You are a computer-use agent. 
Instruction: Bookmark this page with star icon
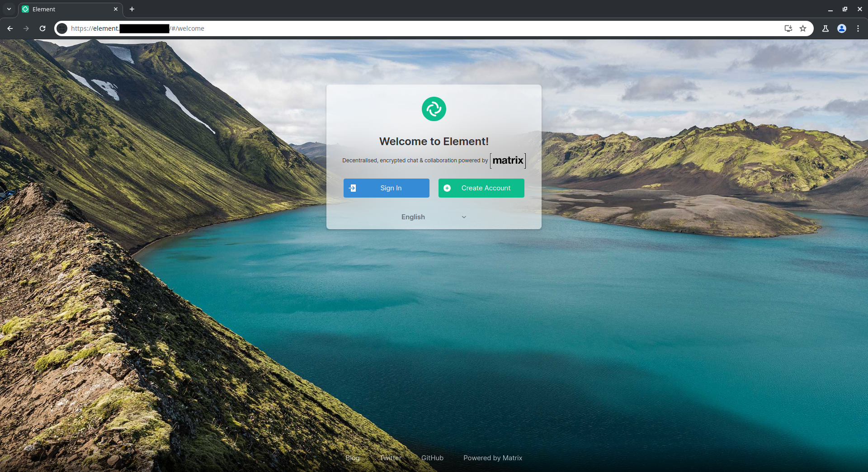click(803, 28)
